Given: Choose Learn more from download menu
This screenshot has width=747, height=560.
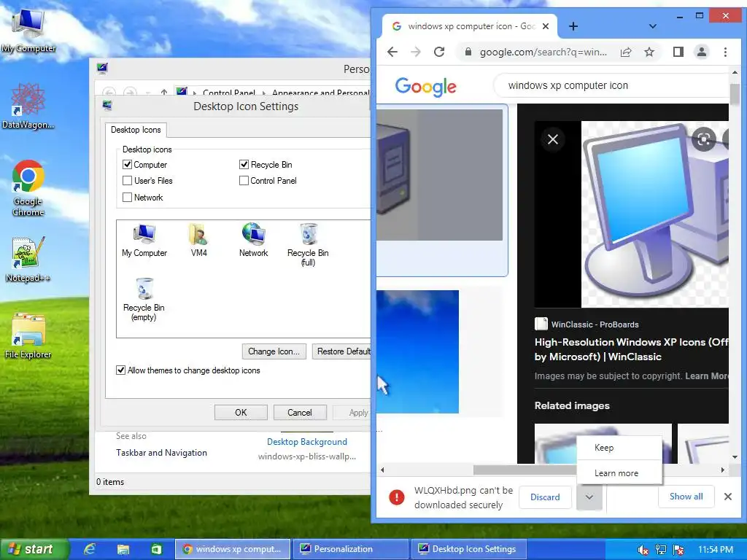Looking at the screenshot, I should click(619, 472).
